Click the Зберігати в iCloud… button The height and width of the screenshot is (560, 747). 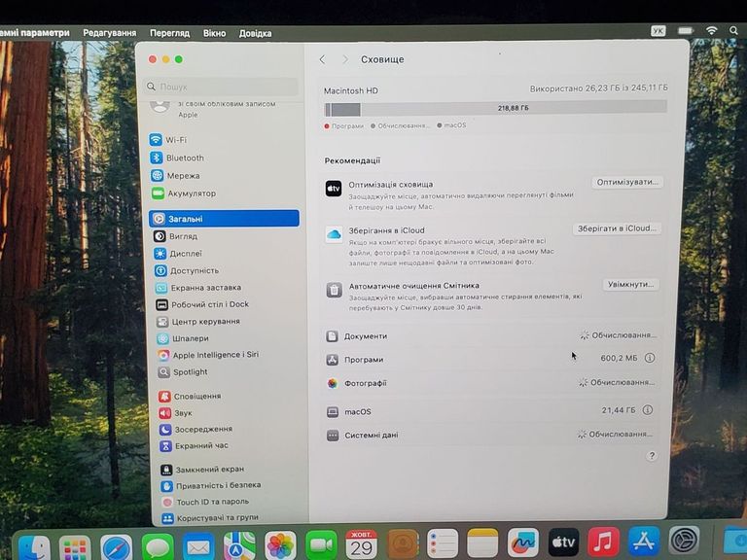617,228
